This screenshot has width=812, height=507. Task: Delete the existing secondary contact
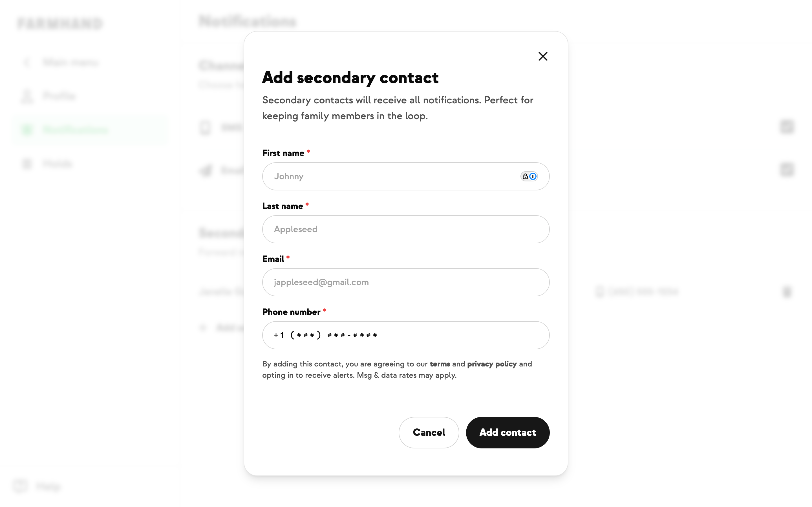pyautogui.click(x=787, y=292)
